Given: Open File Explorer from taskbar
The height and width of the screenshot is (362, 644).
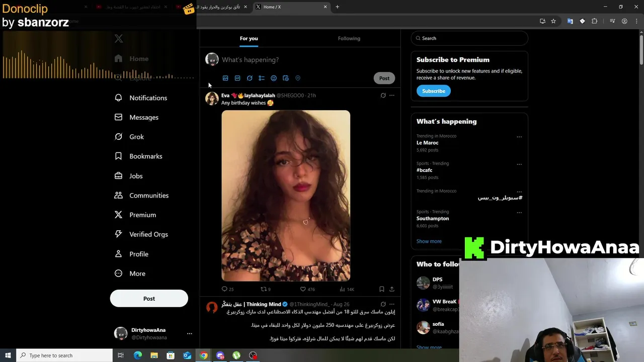Looking at the screenshot, I should click(x=154, y=355).
